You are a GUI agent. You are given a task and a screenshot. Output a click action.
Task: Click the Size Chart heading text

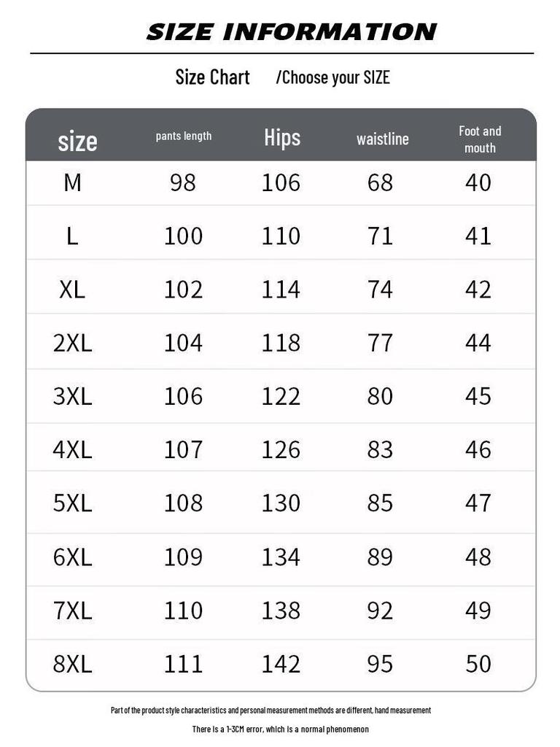[212, 77]
